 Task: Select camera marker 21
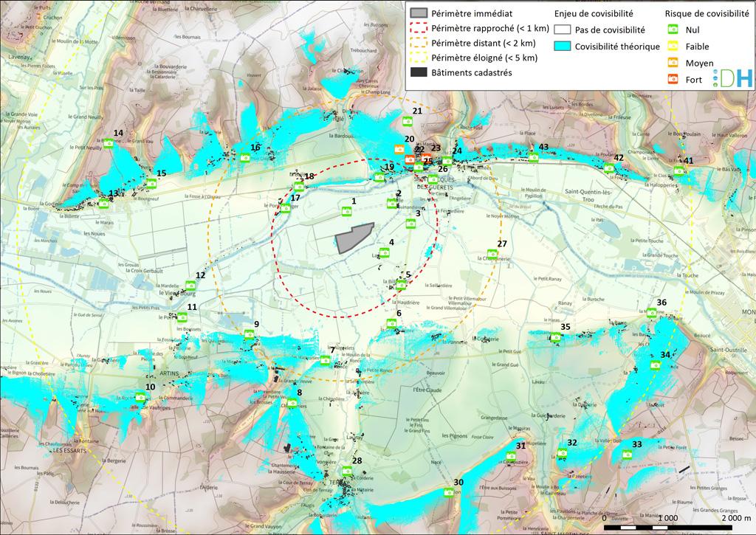coord(408,121)
